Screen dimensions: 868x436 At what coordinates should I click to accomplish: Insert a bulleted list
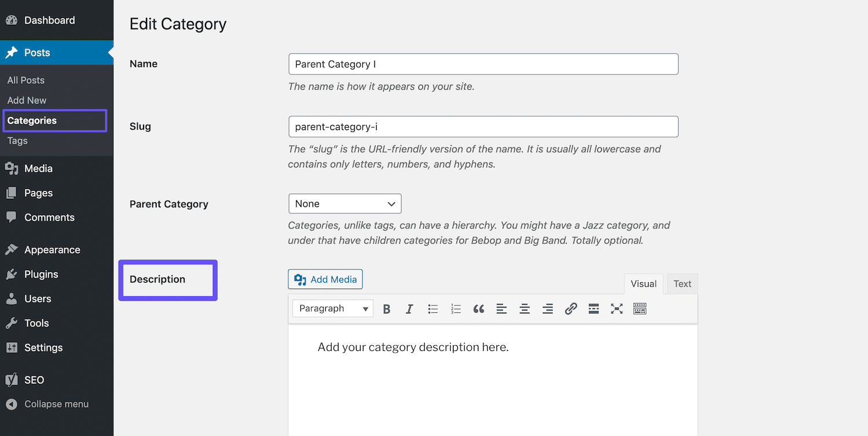[432, 309]
